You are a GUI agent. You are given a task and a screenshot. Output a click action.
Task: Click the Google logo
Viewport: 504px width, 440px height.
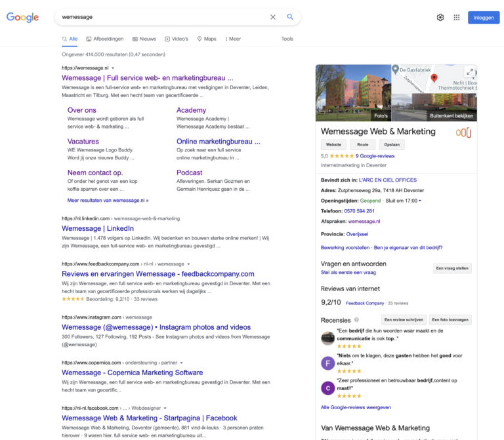coord(22,17)
